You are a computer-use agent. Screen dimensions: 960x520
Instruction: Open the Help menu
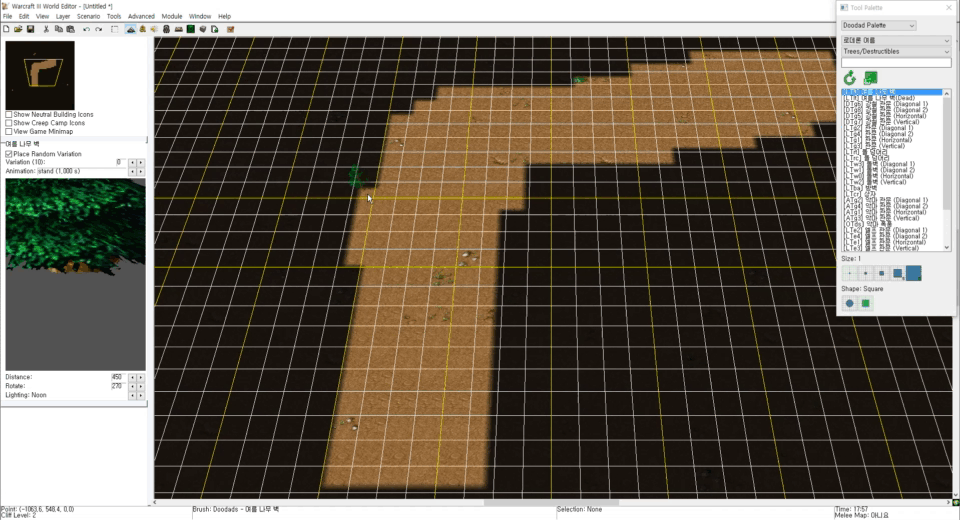(225, 17)
